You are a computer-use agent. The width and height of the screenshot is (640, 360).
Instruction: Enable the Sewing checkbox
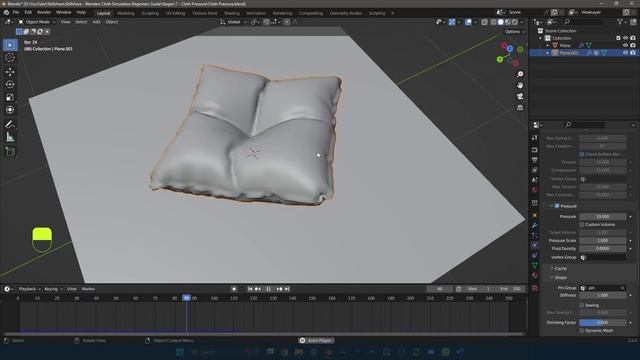click(582, 305)
